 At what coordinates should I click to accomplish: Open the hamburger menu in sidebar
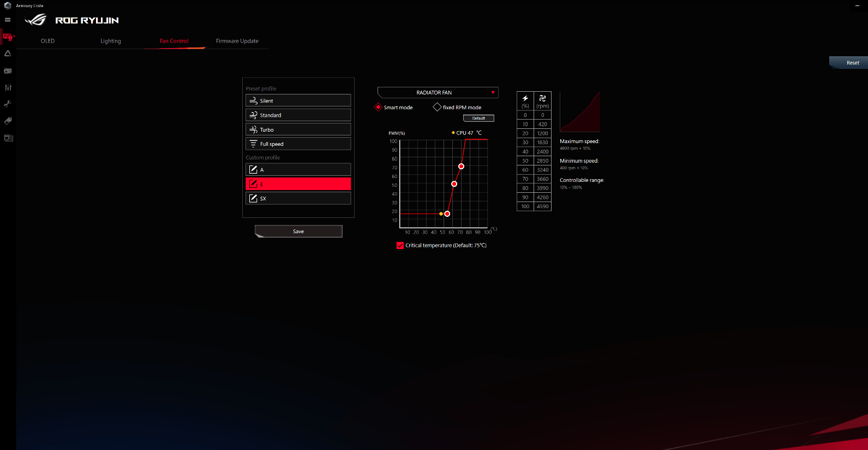[8, 20]
